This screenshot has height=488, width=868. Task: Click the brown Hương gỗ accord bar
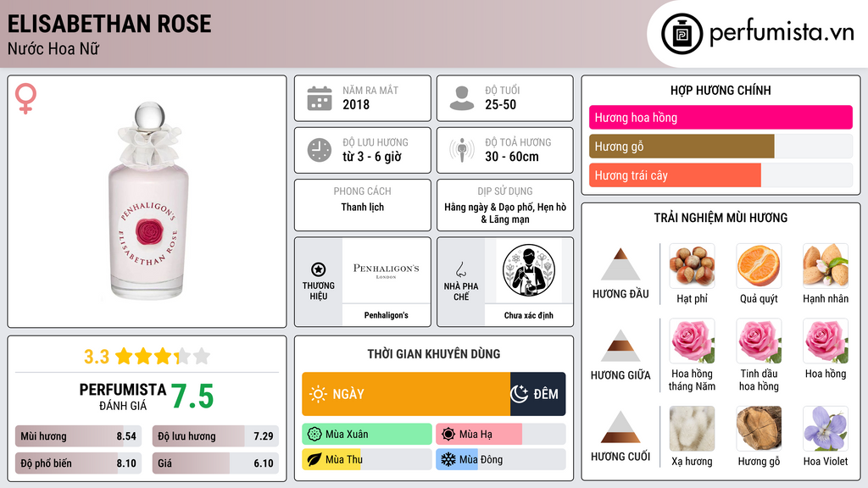click(682, 147)
